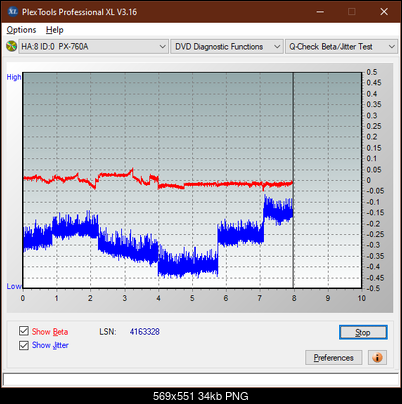Viewport: 402px width, 404px height.
Task: Open the Preferences dialog
Action: pyautogui.click(x=333, y=358)
